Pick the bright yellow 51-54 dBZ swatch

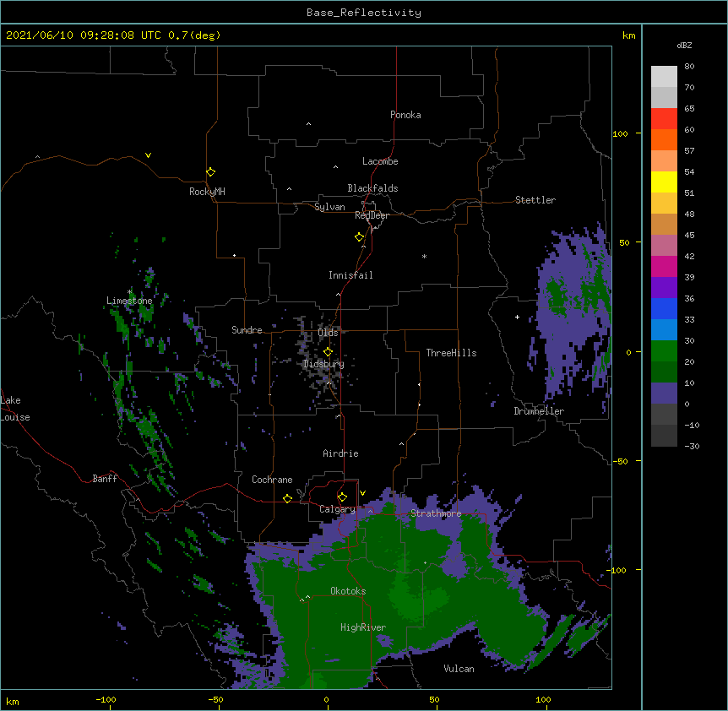point(664,182)
